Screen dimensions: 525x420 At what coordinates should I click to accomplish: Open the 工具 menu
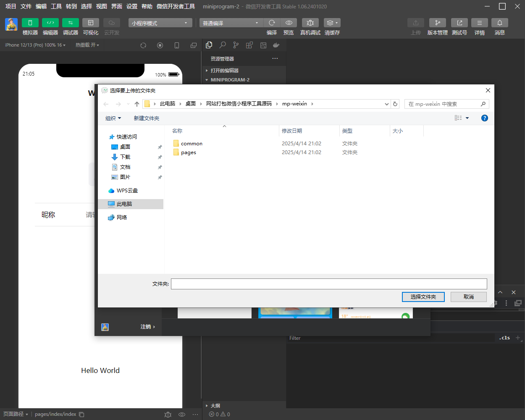coord(56,6)
